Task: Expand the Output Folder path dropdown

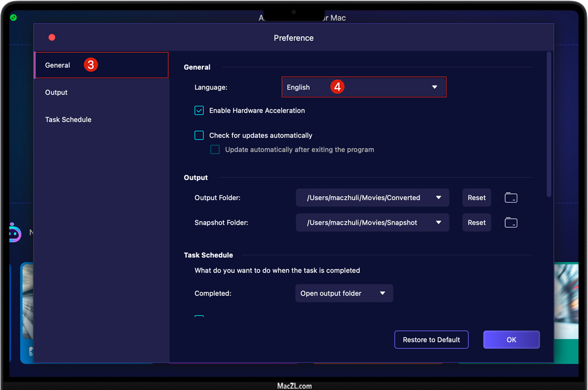Action: [438, 198]
